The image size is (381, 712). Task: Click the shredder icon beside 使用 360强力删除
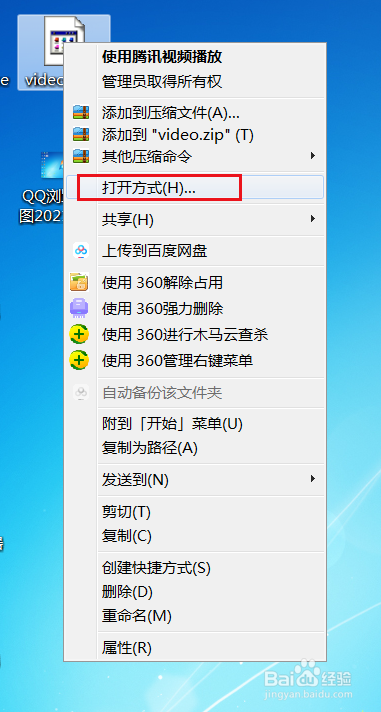point(79,308)
